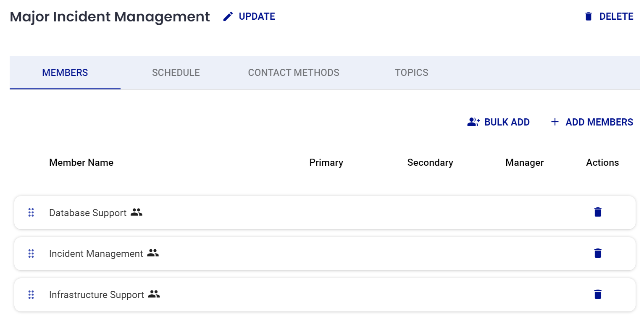Select the MEMBERS tab
This screenshot has width=644, height=319.
point(65,73)
